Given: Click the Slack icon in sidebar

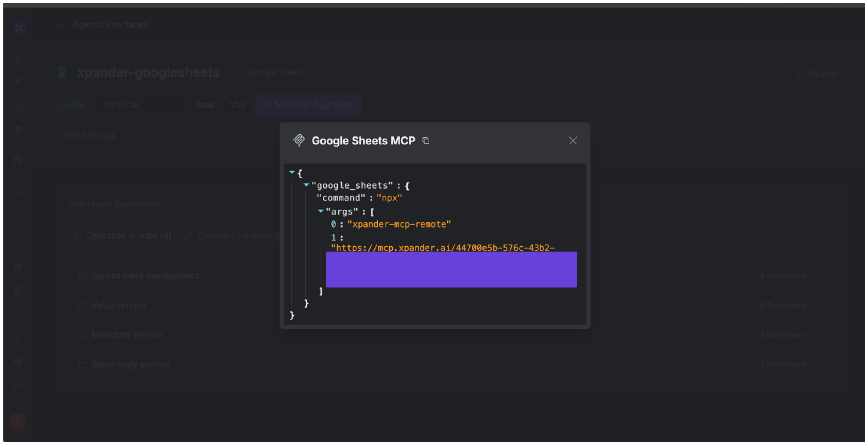Looking at the screenshot, I should click(x=18, y=362).
